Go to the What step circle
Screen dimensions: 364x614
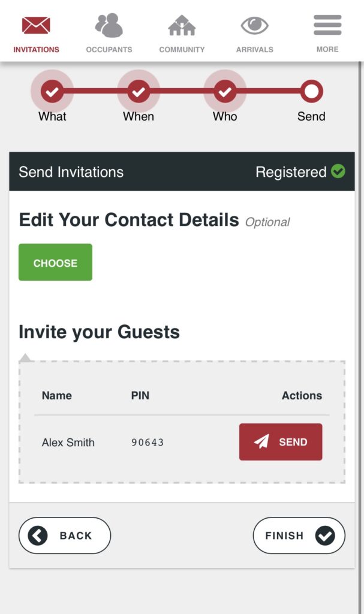click(x=52, y=91)
